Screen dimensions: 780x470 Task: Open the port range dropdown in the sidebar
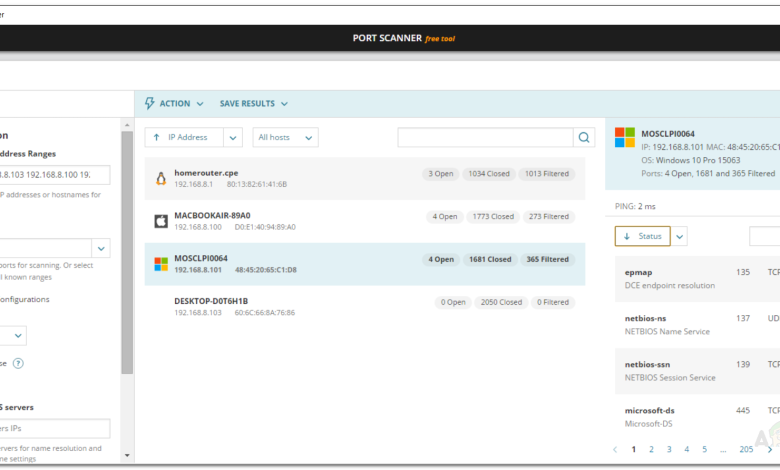tap(101, 248)
